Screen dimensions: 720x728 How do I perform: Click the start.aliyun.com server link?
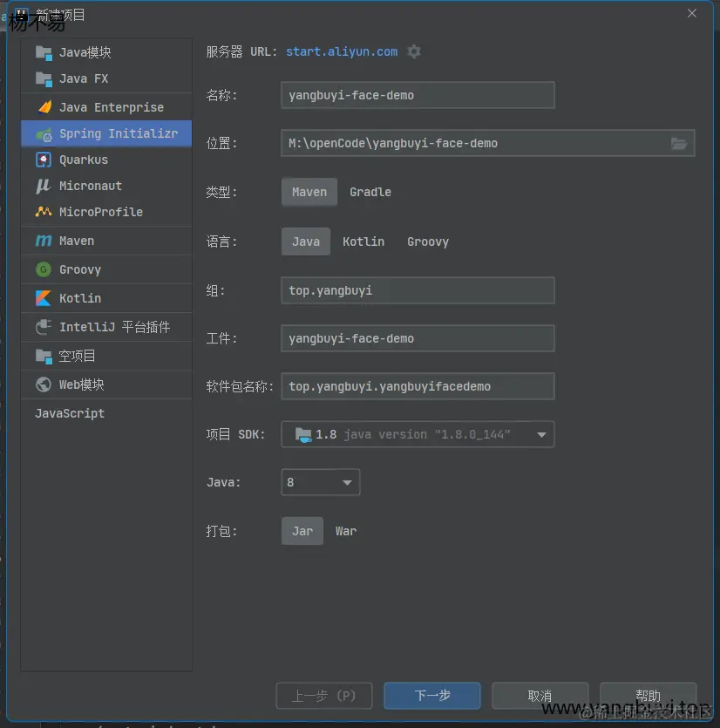[x=342, y=51]
